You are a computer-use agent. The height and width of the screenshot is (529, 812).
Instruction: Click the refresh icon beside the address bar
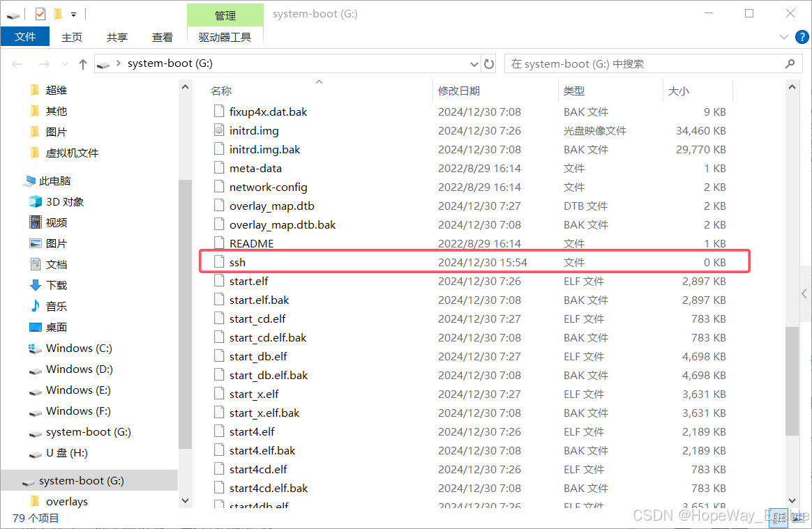[488, 63]
